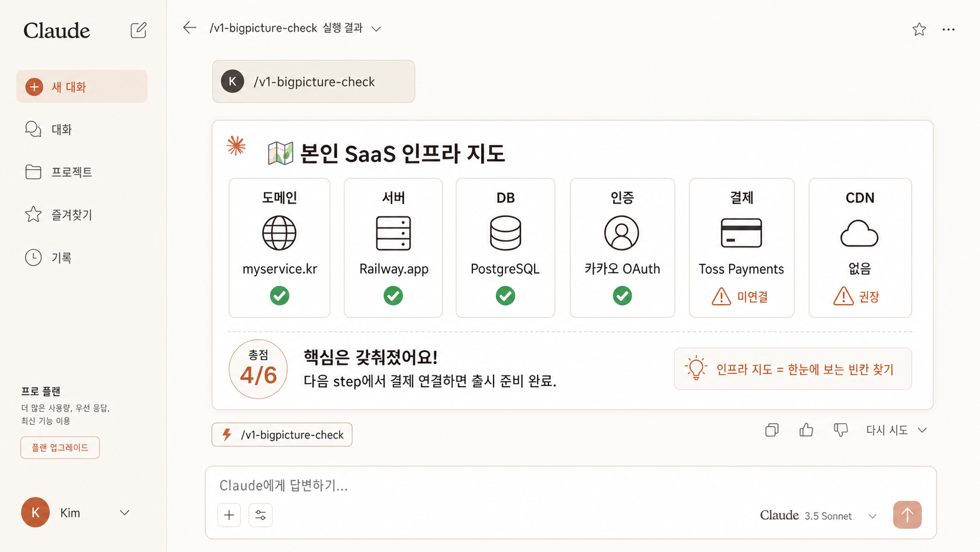Click the new chat compose icon
980x552 pixels.
pos(138,30)
